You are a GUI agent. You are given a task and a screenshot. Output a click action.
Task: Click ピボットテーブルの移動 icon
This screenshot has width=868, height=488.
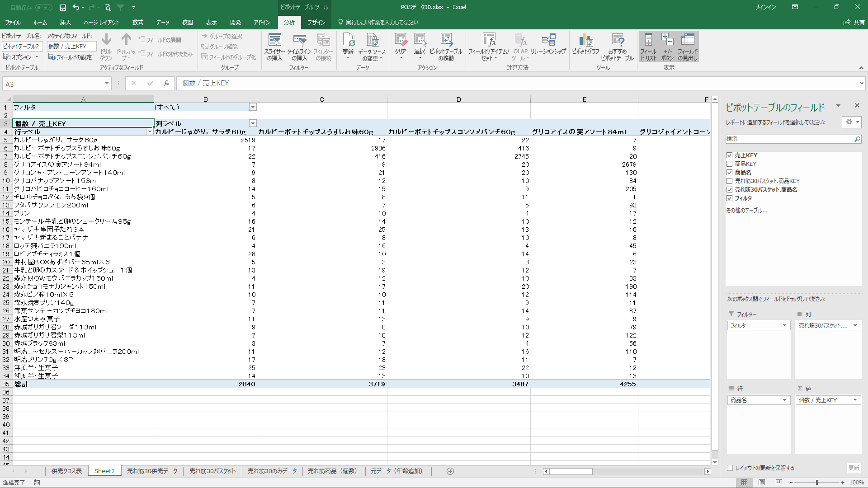pyautogui.click(x=446, y=47)
